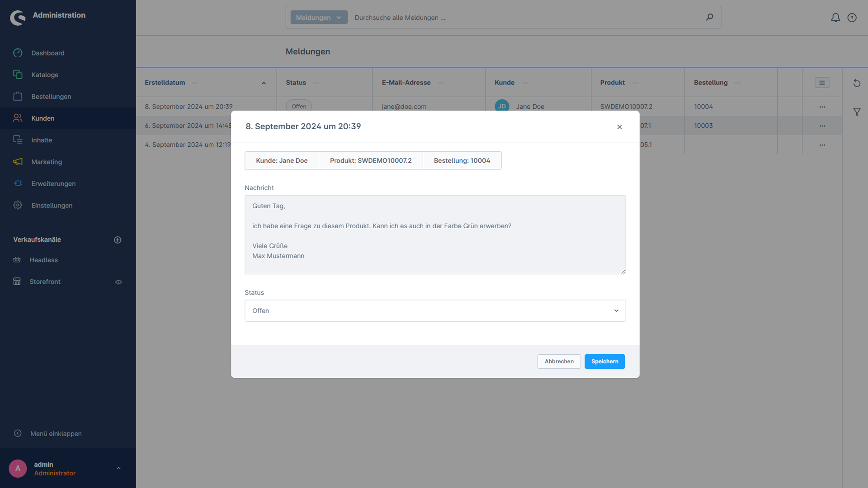Image resolution: width=868 pixels, height=488 pixels.
Task: Click the 10003 order cell
Action: click(x=703, y=126)
